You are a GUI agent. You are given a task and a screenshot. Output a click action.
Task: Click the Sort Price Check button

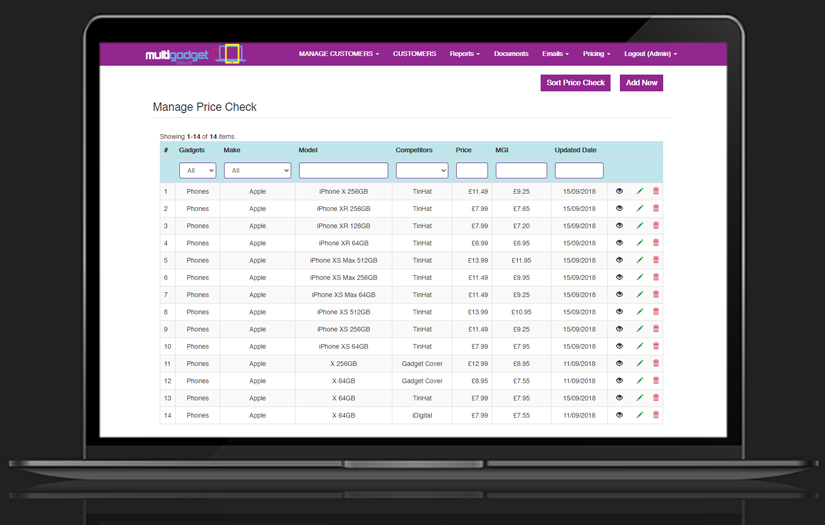click(x=576, y=83)
